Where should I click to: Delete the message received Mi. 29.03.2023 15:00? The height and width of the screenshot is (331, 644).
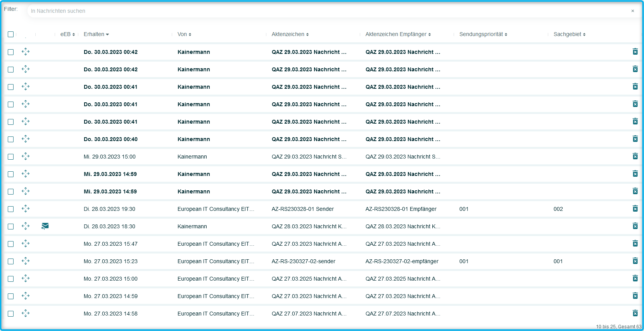pos(635,156)
